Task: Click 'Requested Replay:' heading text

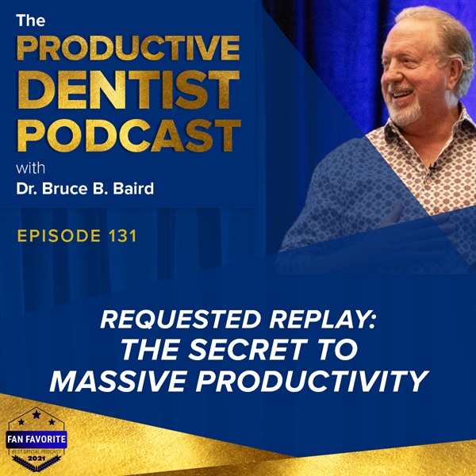Action: point(238,321)
